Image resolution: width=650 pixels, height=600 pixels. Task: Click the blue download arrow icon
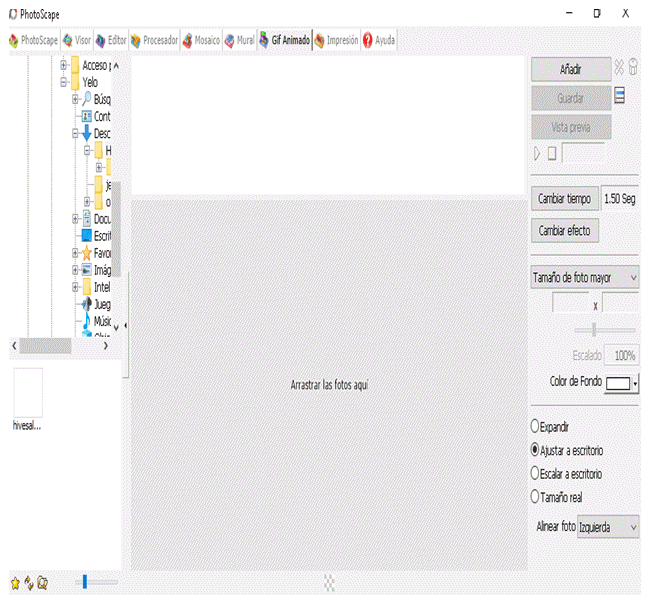pos(87,133)
